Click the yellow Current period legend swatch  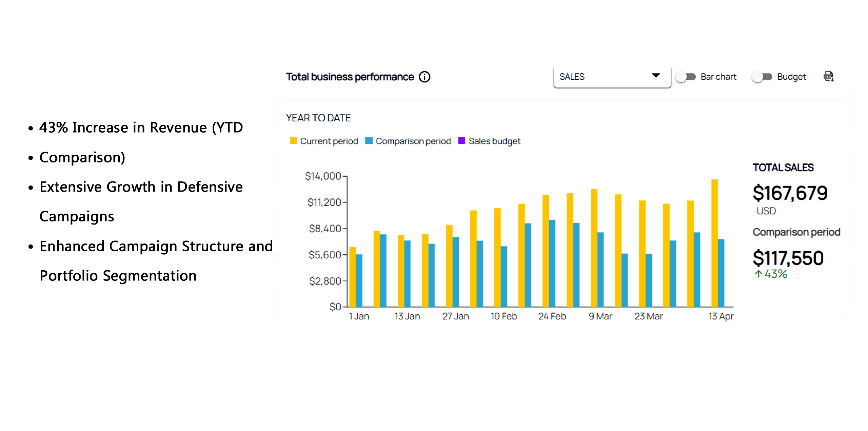pyautogui.click(x=293, y=141)
